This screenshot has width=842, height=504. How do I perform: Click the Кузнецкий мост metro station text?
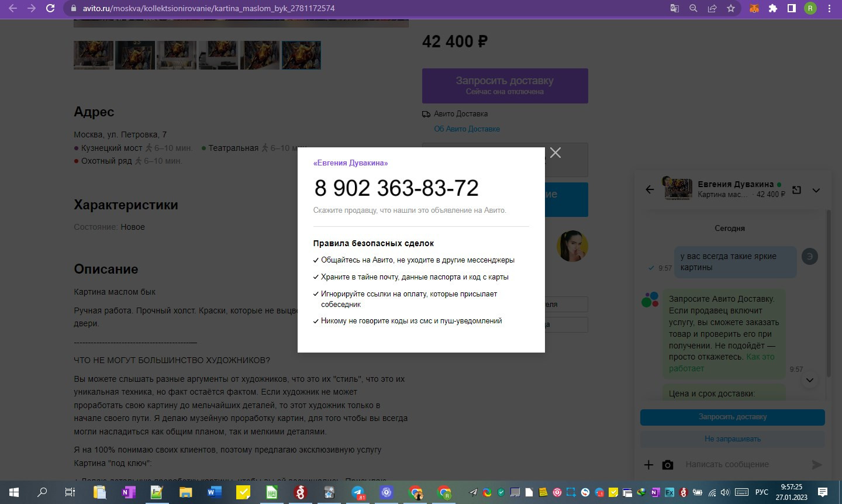click(112, 148)
